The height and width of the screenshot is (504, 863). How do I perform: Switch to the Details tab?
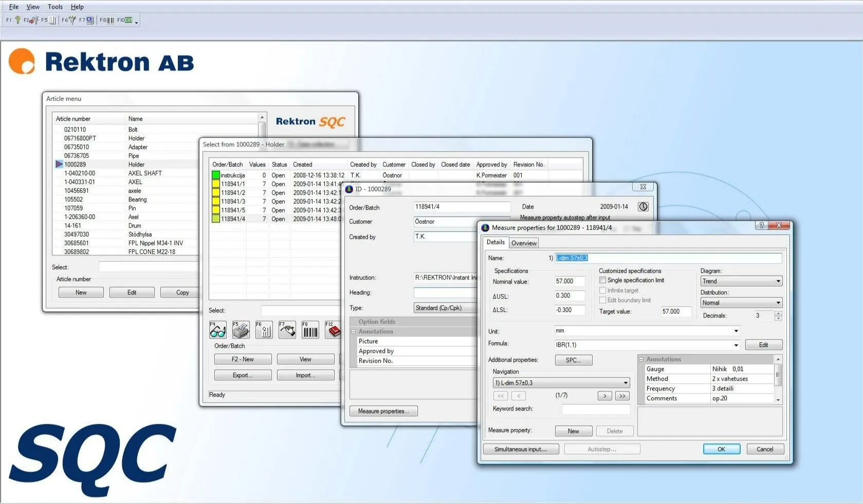495,242
